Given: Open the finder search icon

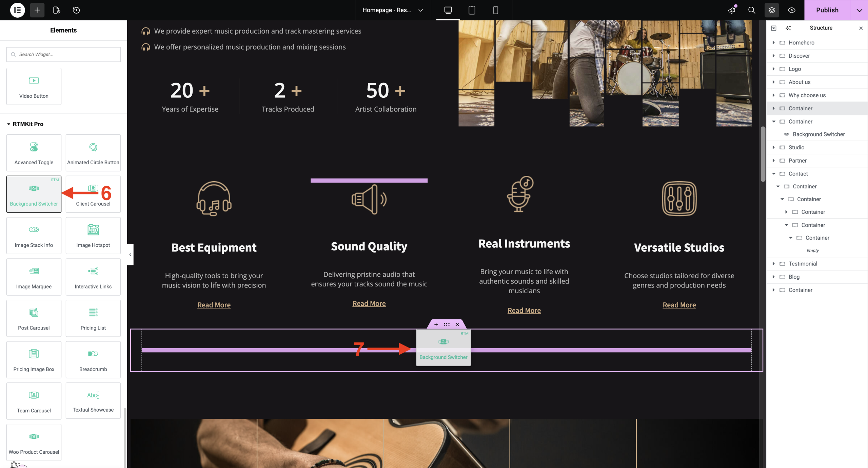Looking at the screenshot, I should tap(752, 10).
